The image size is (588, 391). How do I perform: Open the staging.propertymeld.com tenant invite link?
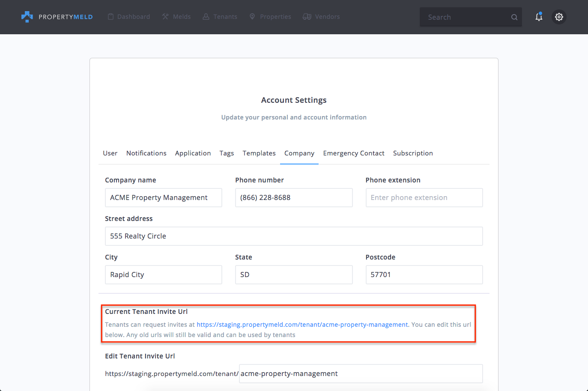pyautogui.click(x=302, y=325)
